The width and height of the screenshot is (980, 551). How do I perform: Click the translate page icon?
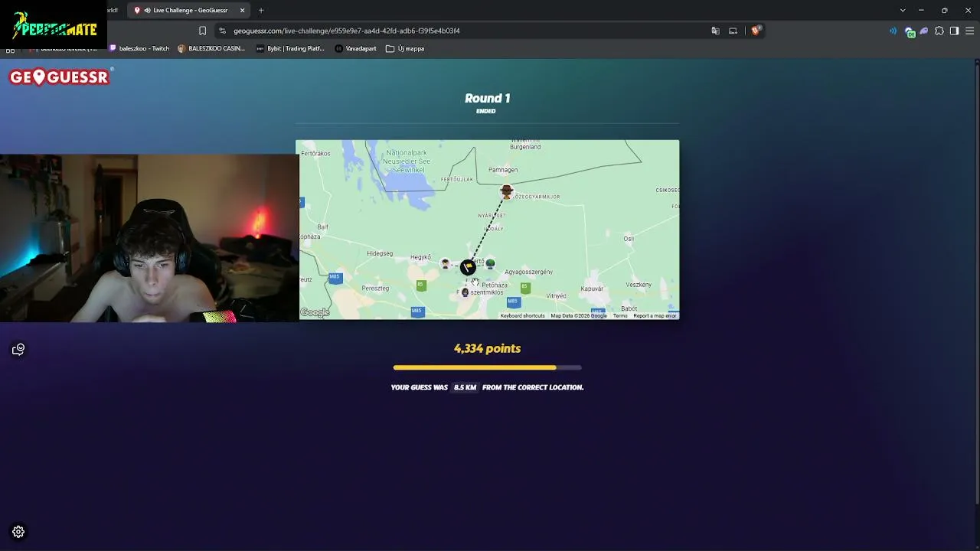(715, 31)
